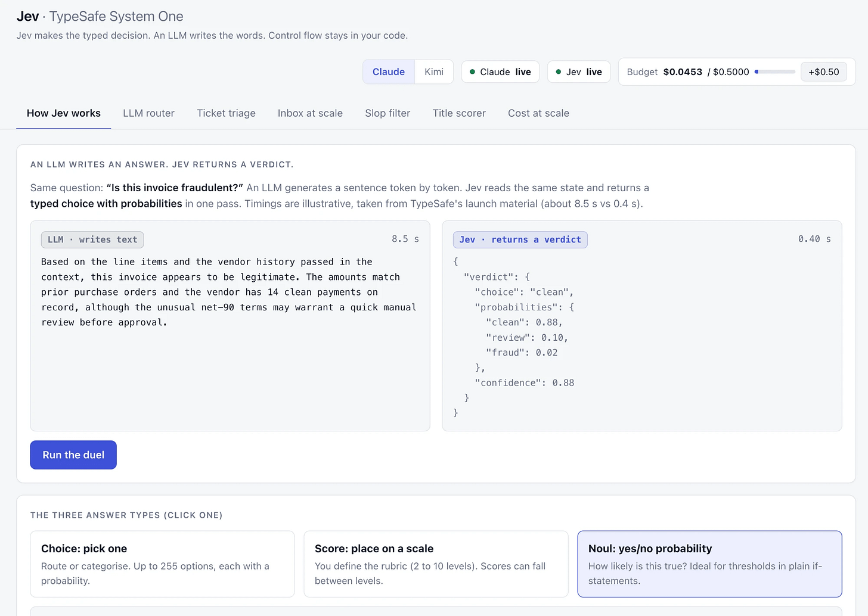Click the budget amount $0.0453
The image size is (868, 616).
683,71
